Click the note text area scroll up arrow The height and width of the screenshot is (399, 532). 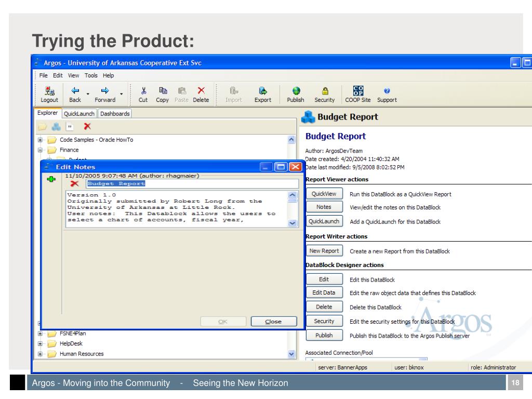(x=292, y=195)
